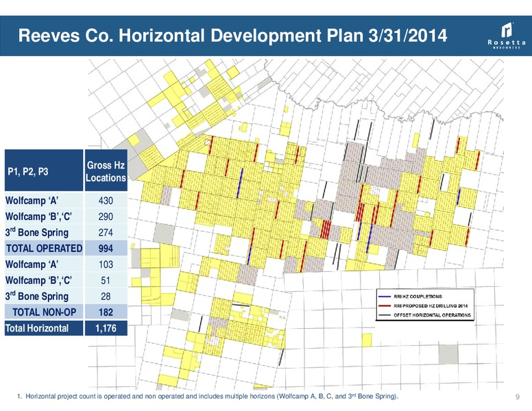Click the operated Wolfcamp 'B','C' value 290

click(106, 216)
